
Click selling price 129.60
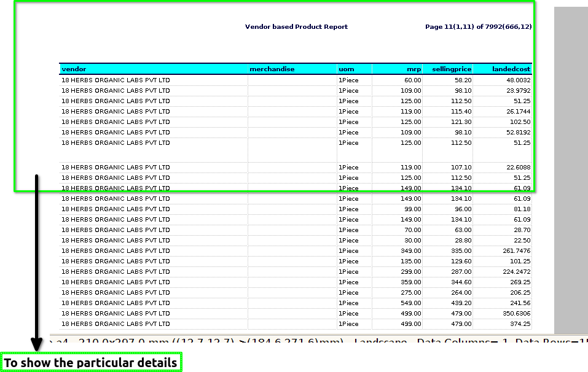coord(461,262)
